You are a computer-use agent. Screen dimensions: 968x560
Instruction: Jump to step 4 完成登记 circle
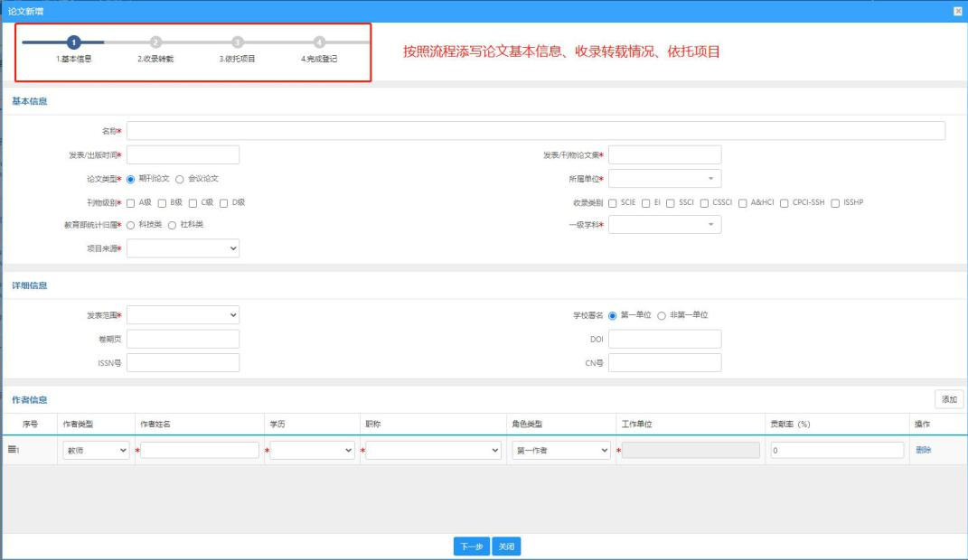tap(319, 42)
